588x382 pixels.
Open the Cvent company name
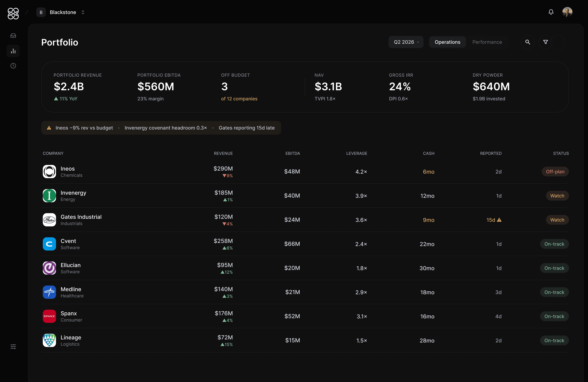coord(68,241)
